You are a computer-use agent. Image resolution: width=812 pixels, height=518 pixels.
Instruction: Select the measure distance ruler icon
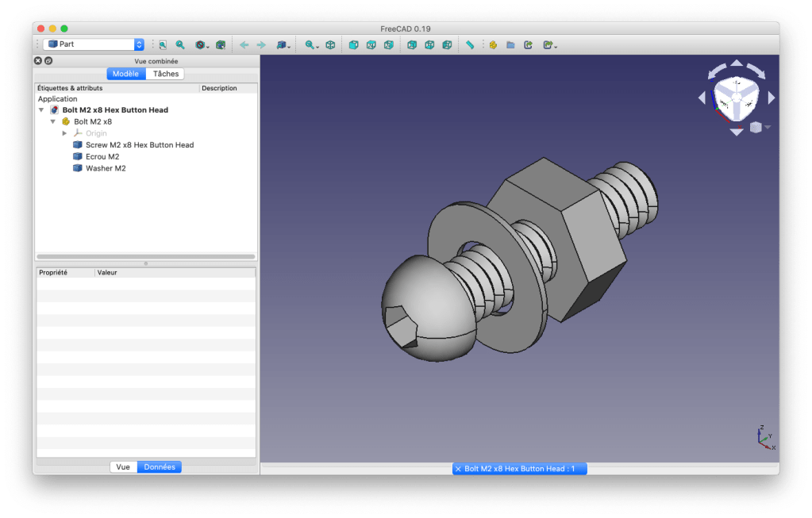pyautogui.click(x=470, y=45)
